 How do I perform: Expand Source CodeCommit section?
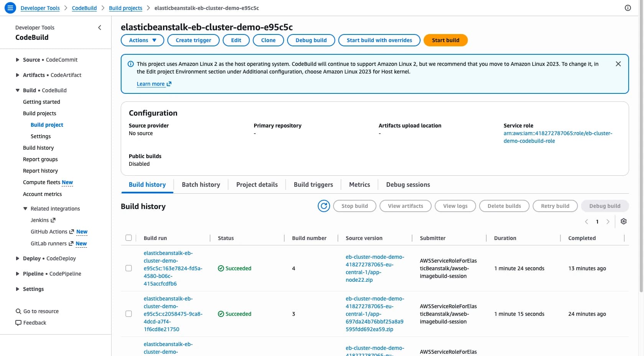[x=18, y=60]
